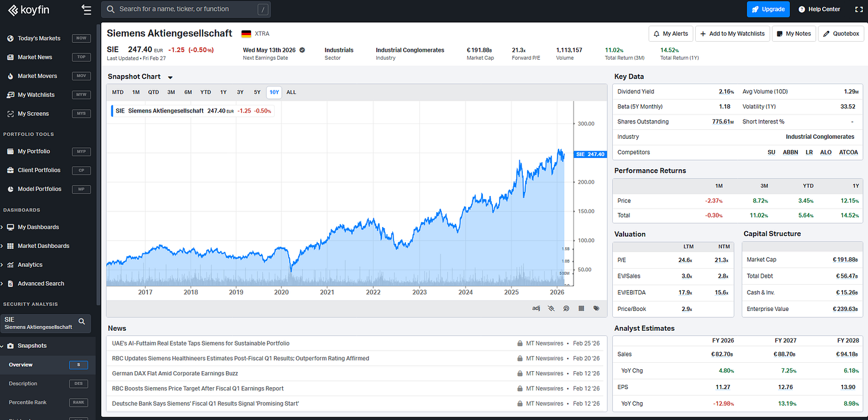Click the SIE 247.40 price label on axis

(590, 154)
